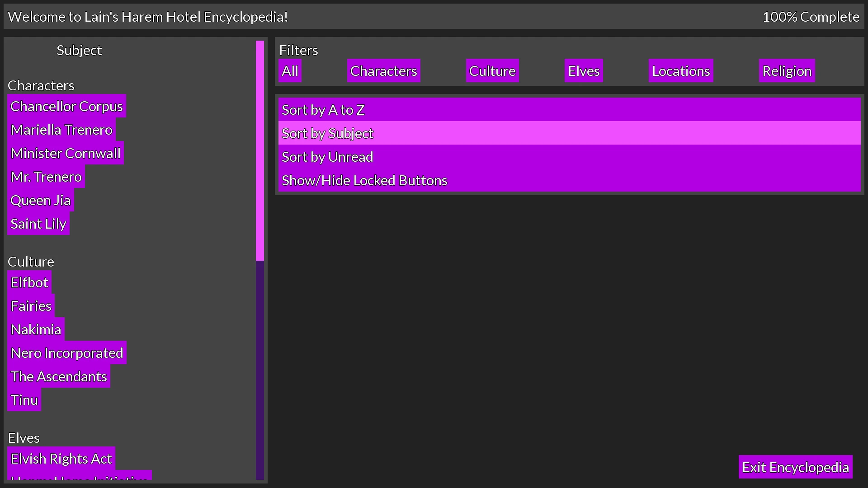868x488 pixels.
Task: Select the Religion filter tab
Action: pos(787,70)
